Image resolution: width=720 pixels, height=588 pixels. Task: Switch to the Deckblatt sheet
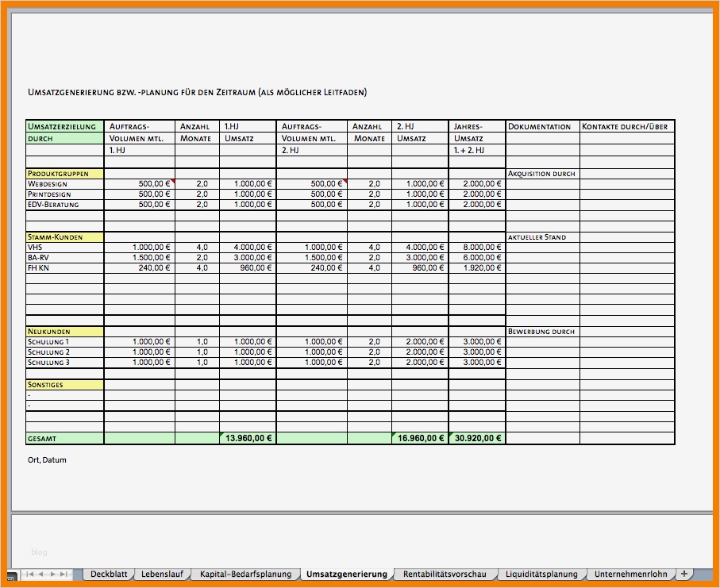108,573
